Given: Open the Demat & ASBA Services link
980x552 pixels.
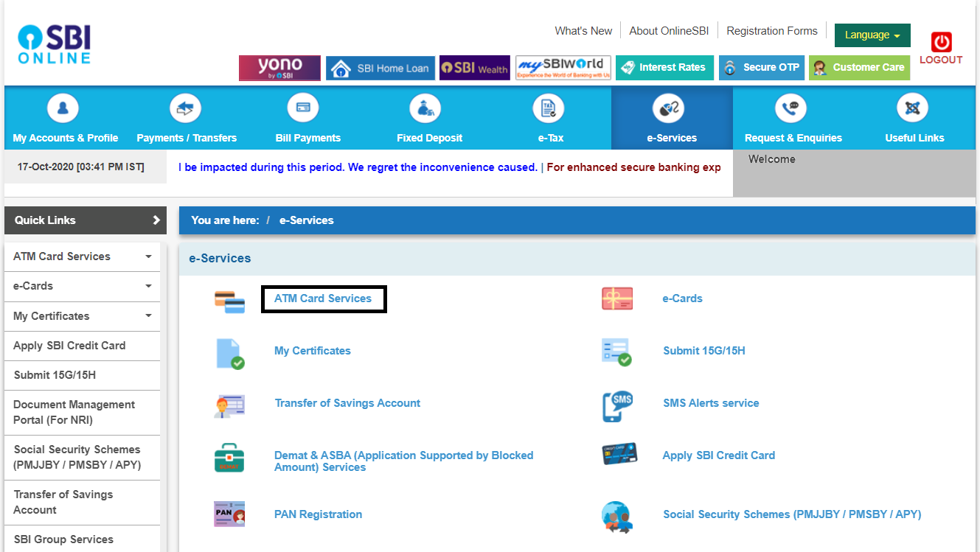Looking at the screenshot, I should coord(404,461).
